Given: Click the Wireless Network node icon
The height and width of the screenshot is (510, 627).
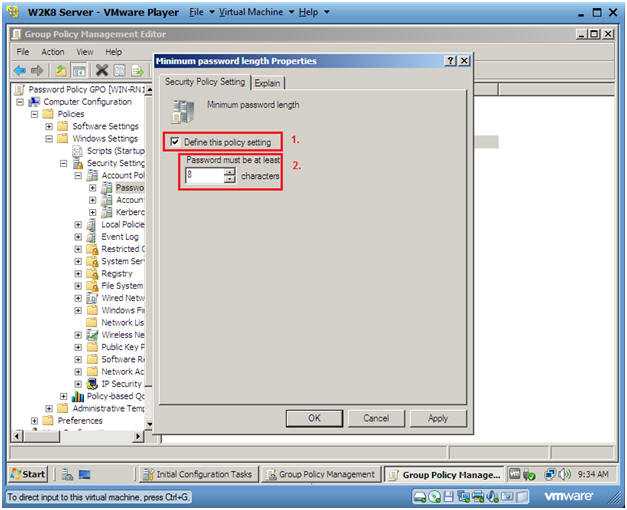Looking at the screenshot, I should [92, 335].
